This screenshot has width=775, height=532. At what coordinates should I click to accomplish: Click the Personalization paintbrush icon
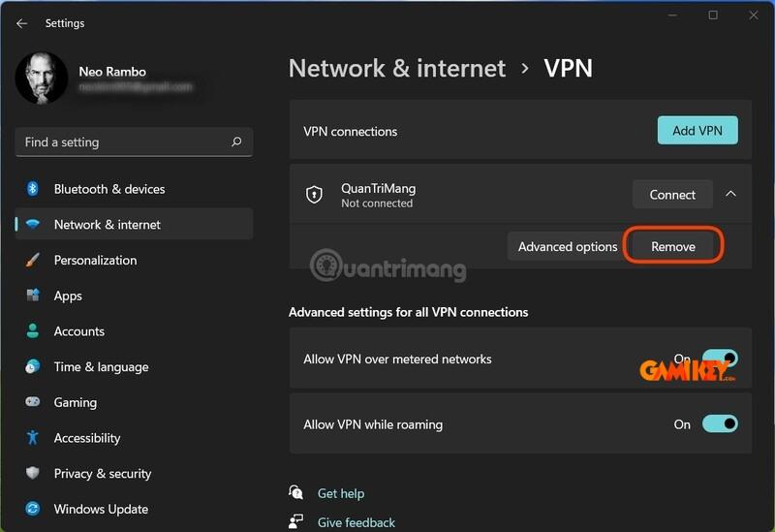pyautogui.click(x=33, y=260)
